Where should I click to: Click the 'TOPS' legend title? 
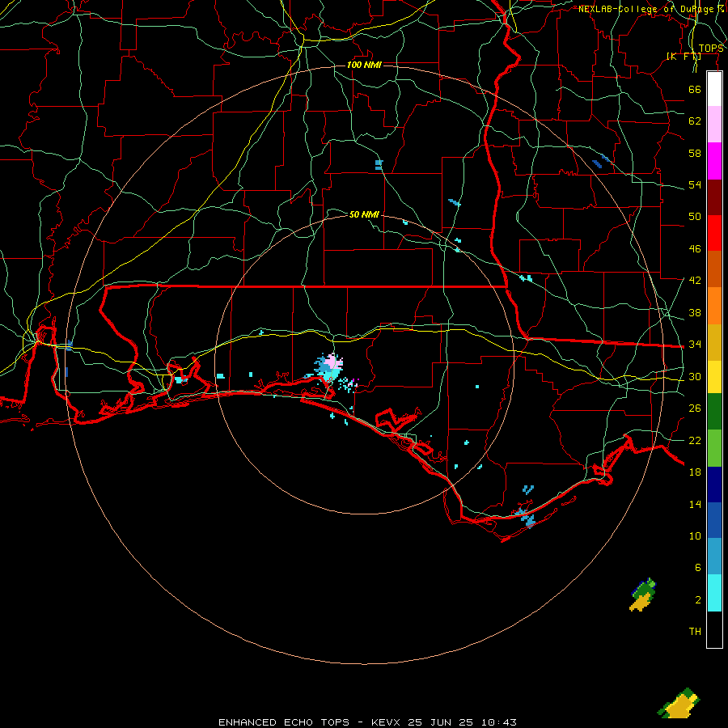click(x=711, y=49)
